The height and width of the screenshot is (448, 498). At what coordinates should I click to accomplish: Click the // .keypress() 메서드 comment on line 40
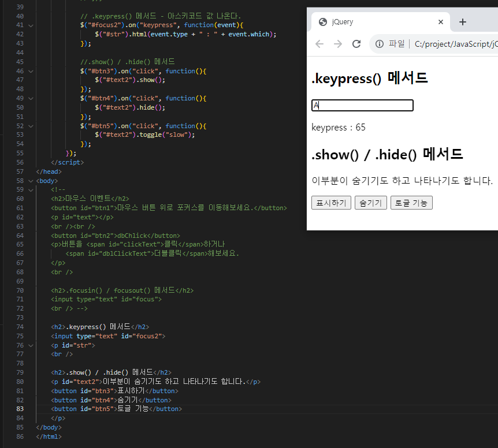161,16
